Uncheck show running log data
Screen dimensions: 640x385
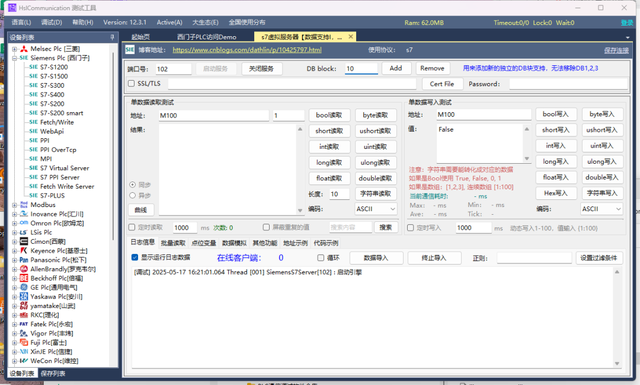pyautogui.click(x=135, y=258)
